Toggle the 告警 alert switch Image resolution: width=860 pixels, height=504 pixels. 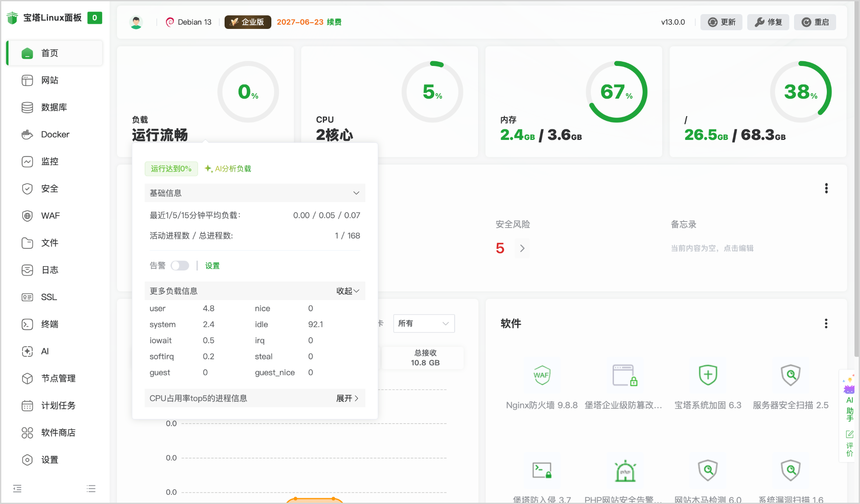tap(180, 266)
